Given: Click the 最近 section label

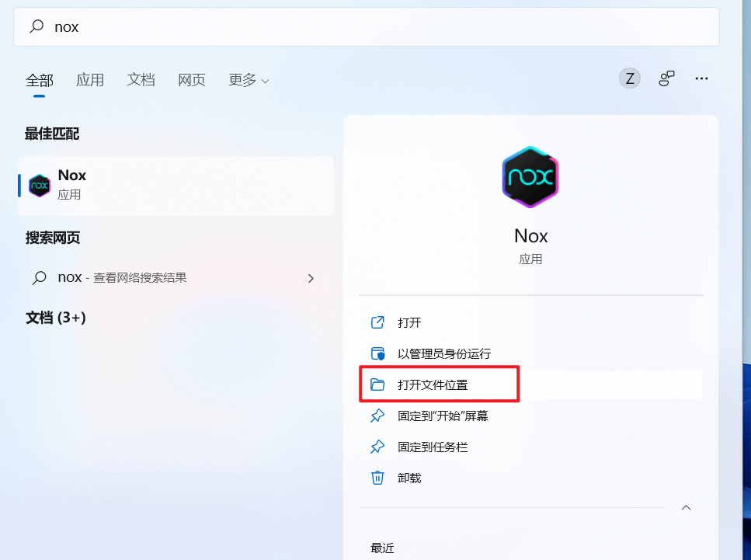Looking at the screenshot, I should click(x=382, y=548).
